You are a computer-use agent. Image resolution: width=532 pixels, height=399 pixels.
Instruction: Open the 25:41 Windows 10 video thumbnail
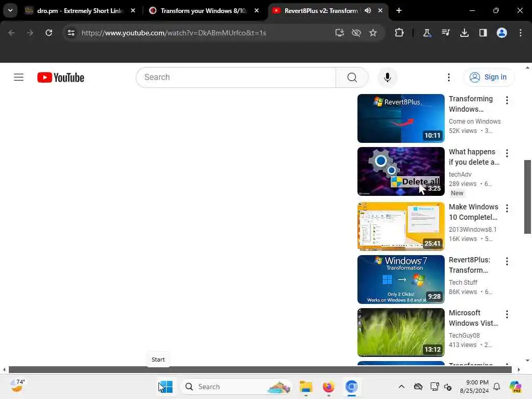[x=401, y=227]
